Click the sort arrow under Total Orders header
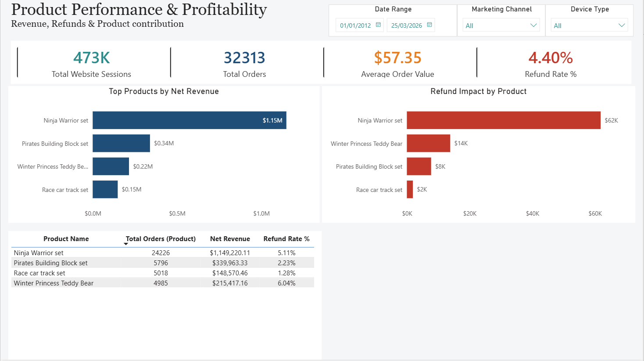Screen dimensions: 644x361 (x=126, y=244)
